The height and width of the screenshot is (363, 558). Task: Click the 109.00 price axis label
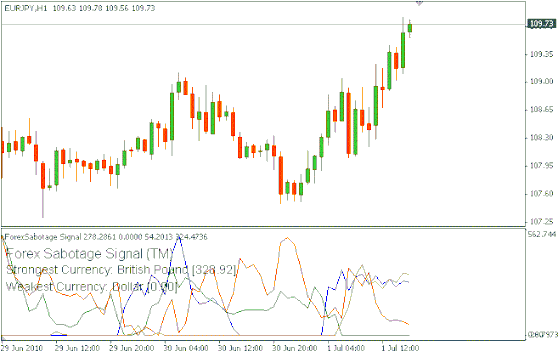tap(542, 81)
